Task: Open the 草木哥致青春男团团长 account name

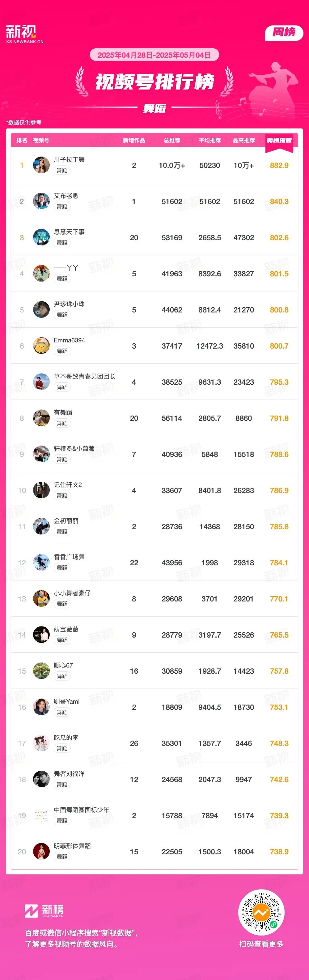Action: pos(84,376)
